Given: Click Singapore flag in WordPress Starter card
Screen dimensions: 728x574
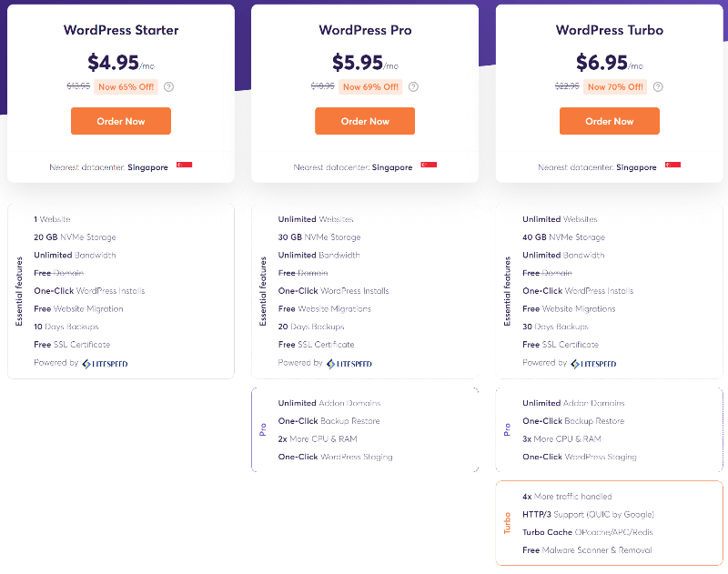Looking at the screenshot, I should tap(185, 165).
